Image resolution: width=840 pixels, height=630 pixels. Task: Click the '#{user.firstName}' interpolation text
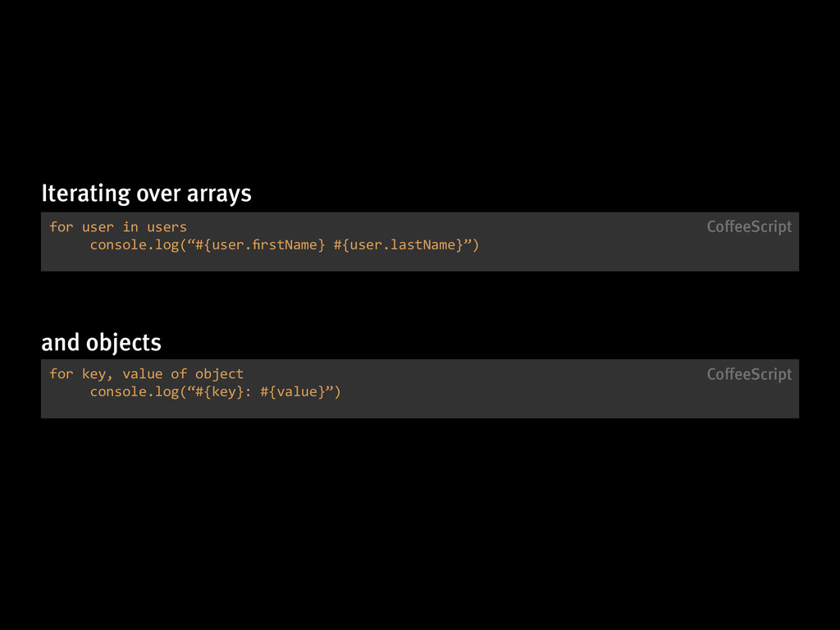coord(260,244)
